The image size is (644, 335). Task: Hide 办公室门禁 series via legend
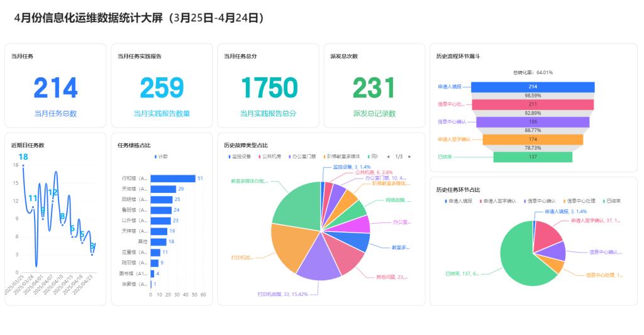pyautogui.click(x=304, y=157)
